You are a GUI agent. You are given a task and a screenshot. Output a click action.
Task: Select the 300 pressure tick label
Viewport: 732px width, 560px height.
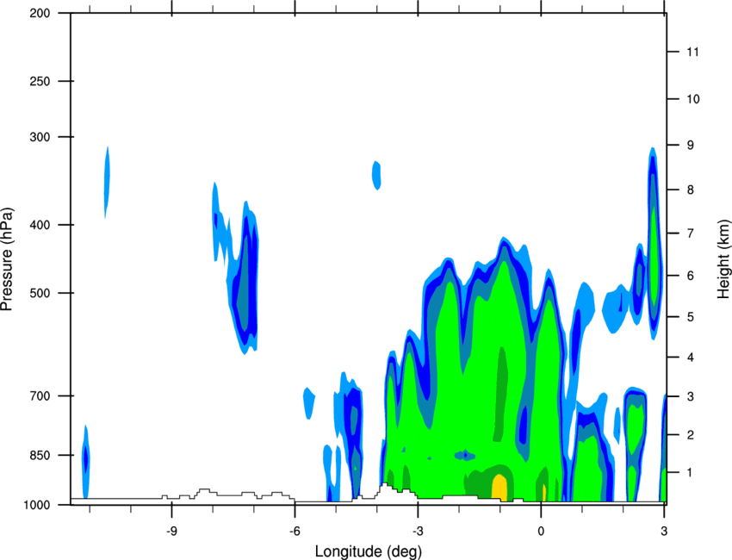(40, 137)
